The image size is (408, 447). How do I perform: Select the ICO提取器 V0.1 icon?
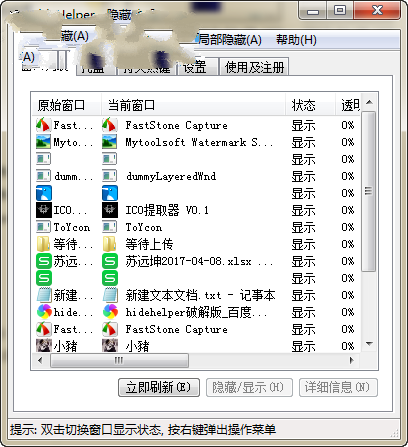[110, 210]
